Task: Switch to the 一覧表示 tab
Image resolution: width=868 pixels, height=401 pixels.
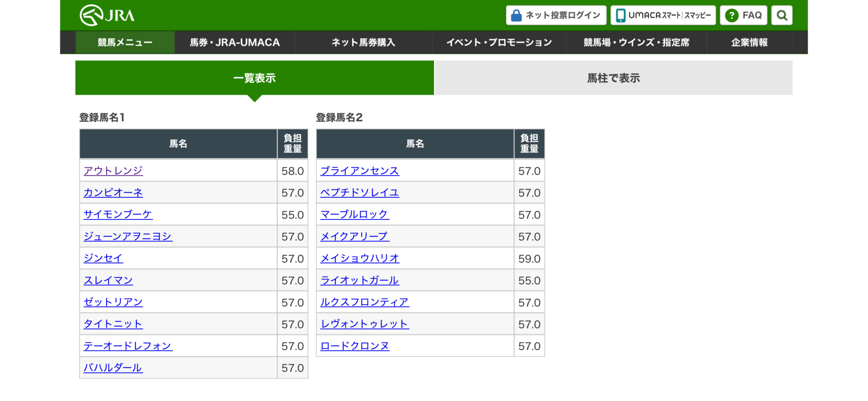Action: [x=254, y=78]
